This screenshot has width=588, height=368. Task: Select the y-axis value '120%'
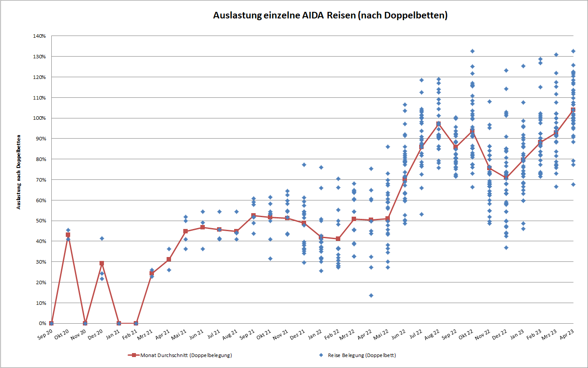[40, 77]
